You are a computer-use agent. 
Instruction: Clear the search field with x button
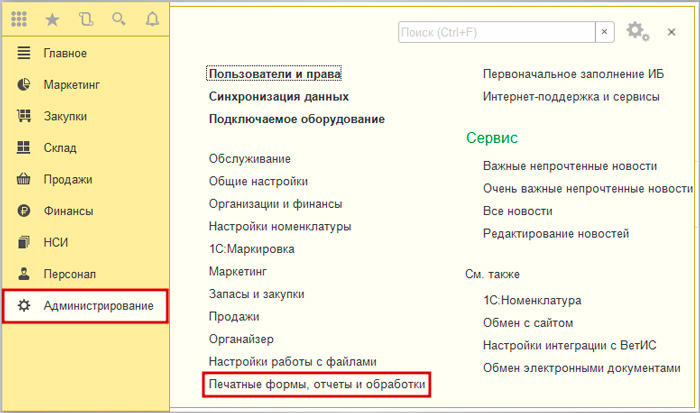(x=604, y=32)
